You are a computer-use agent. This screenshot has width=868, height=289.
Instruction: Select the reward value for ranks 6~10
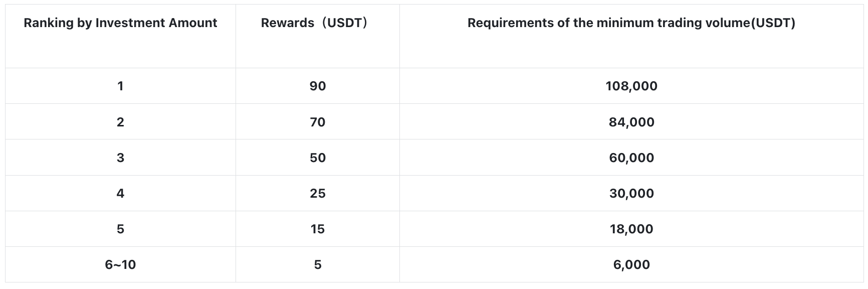click(318, 265)
